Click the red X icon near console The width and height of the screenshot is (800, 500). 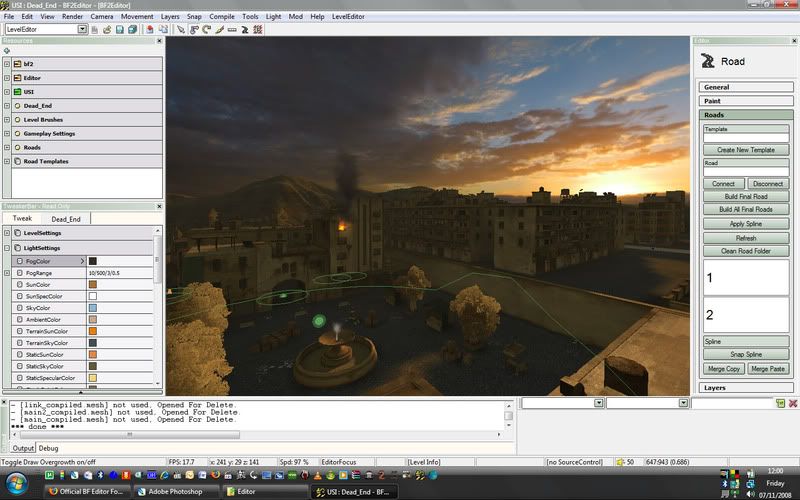coord(793,403)
